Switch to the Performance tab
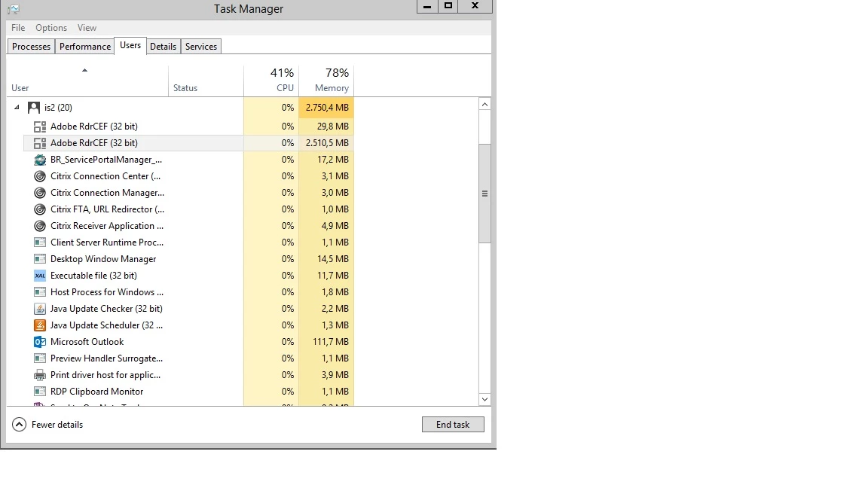This screenshot has width=868, height=488. click(84, 47)
